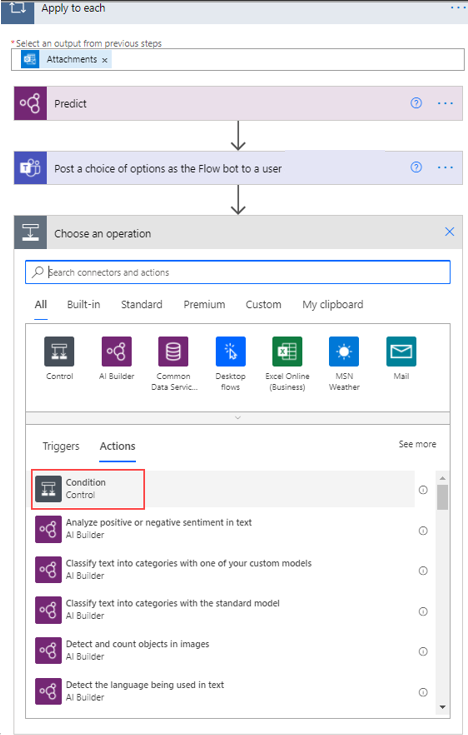Switch to the Standard tab
This screenshot has height=735, width=468.
tap(142, 305)
